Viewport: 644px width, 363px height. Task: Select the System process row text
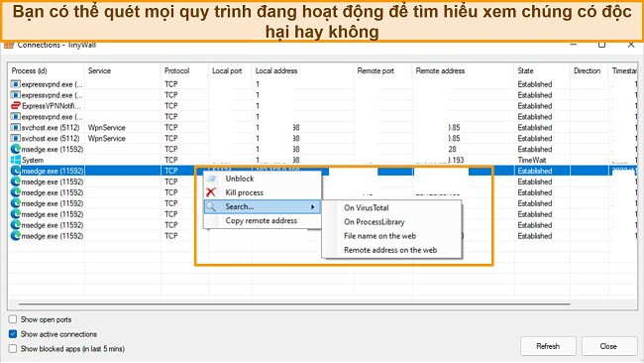point(33,160)
